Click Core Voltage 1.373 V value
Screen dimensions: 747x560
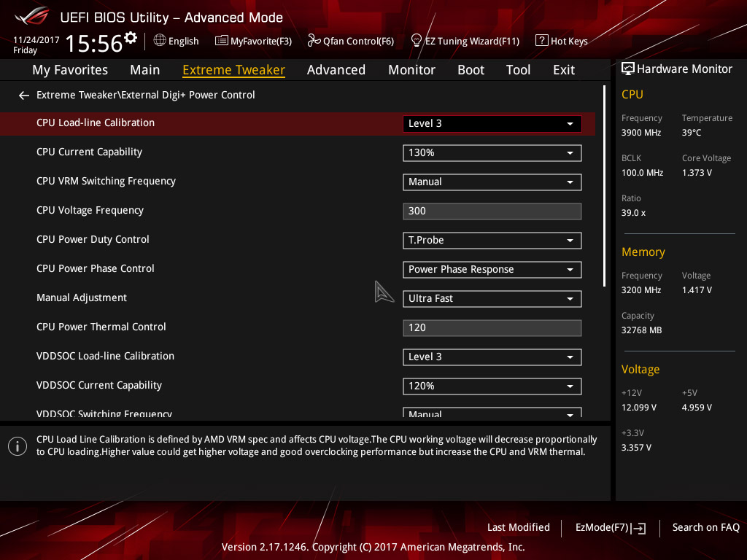tap(697, 173)
